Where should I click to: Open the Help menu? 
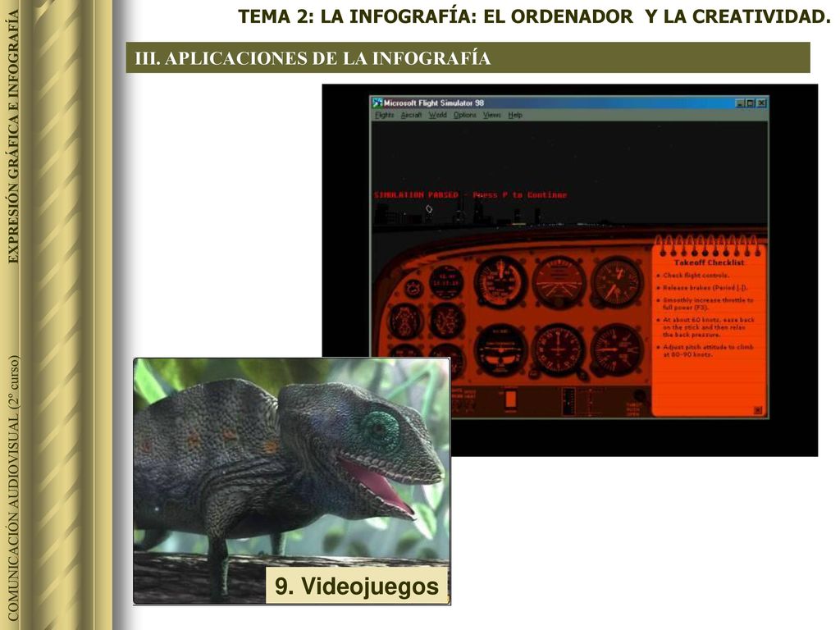(515, 115)
